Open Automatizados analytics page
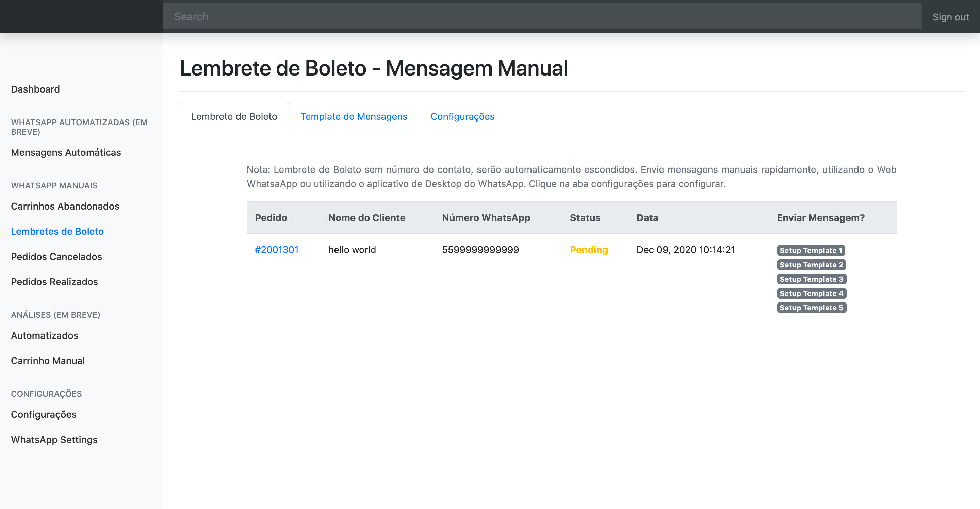Screen dimensions: 980x509 coord(45,335)
